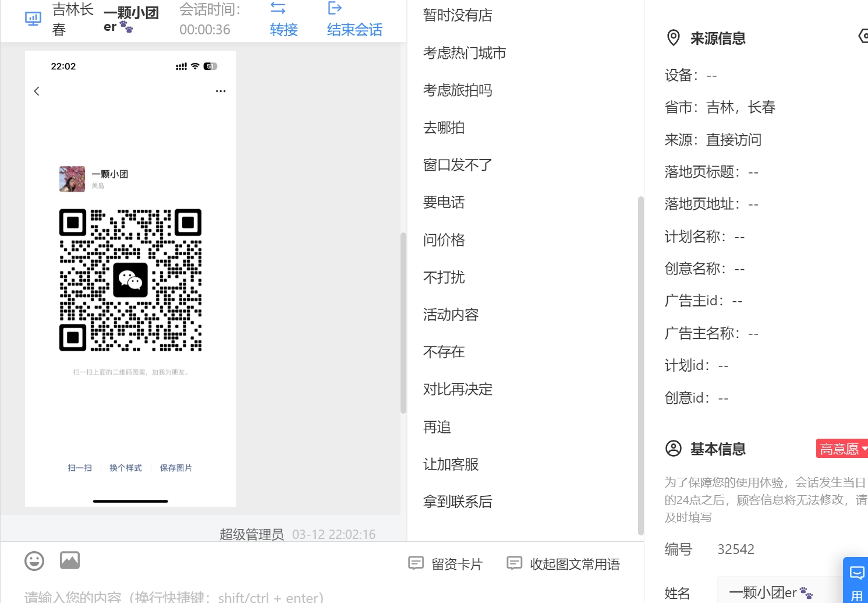The image size is (868, 603).
Task: Open the 高意愿 intent level dropdown
Action: point(842,449)
